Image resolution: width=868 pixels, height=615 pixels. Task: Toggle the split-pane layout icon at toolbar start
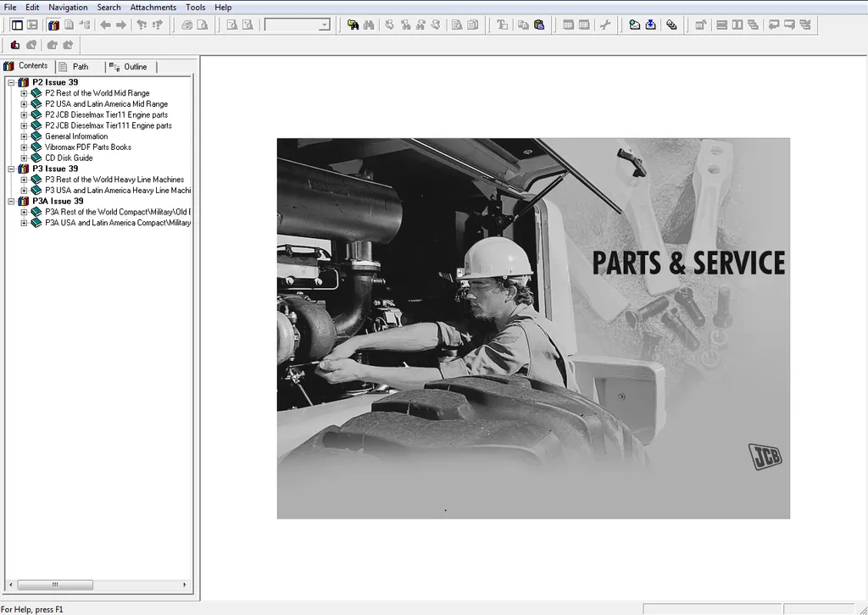[17, 25]
